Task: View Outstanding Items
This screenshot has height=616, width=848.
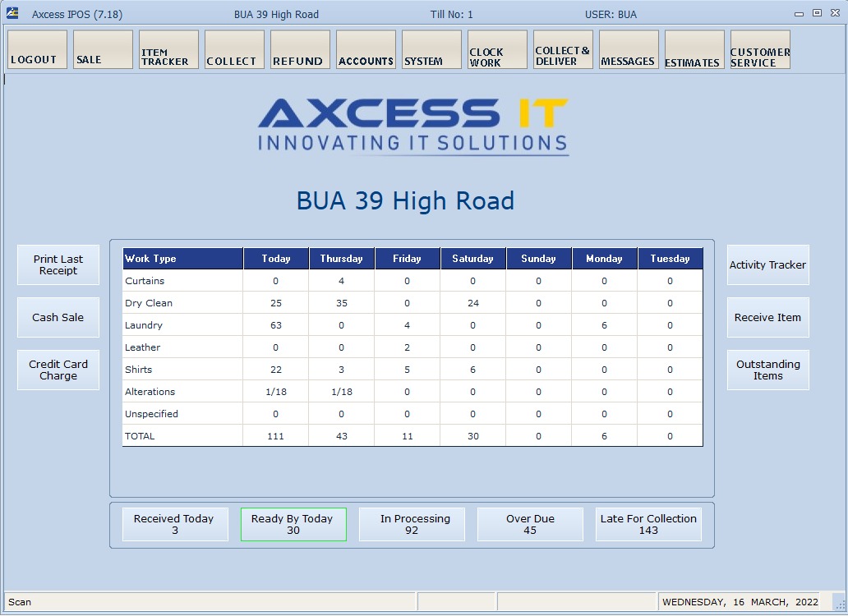Action: [x=767, y=370]
